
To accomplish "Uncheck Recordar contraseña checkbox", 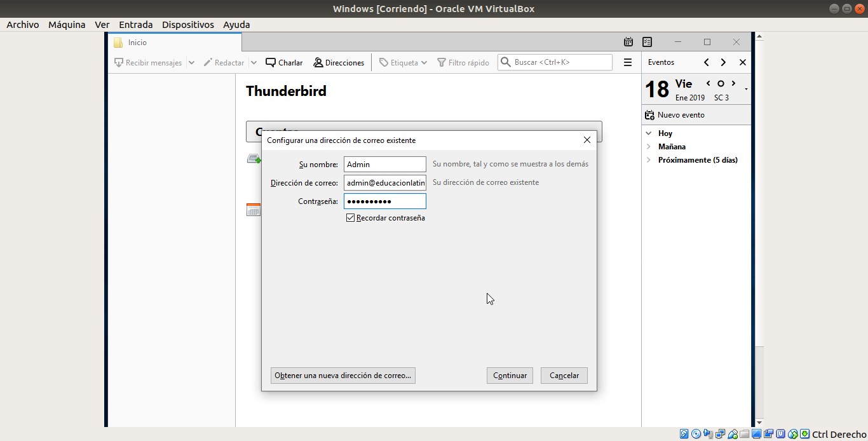I will tap(350, 218).
